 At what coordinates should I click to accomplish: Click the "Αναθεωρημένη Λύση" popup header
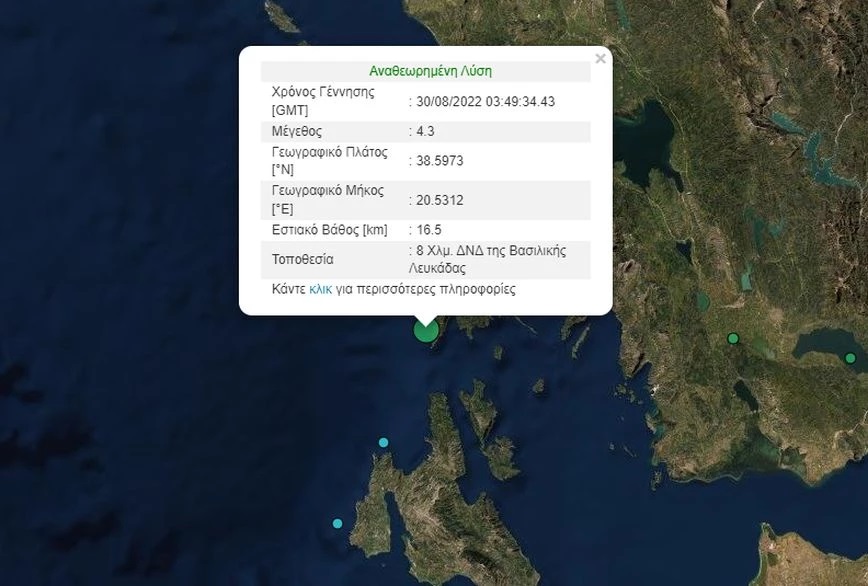[430, 71]
